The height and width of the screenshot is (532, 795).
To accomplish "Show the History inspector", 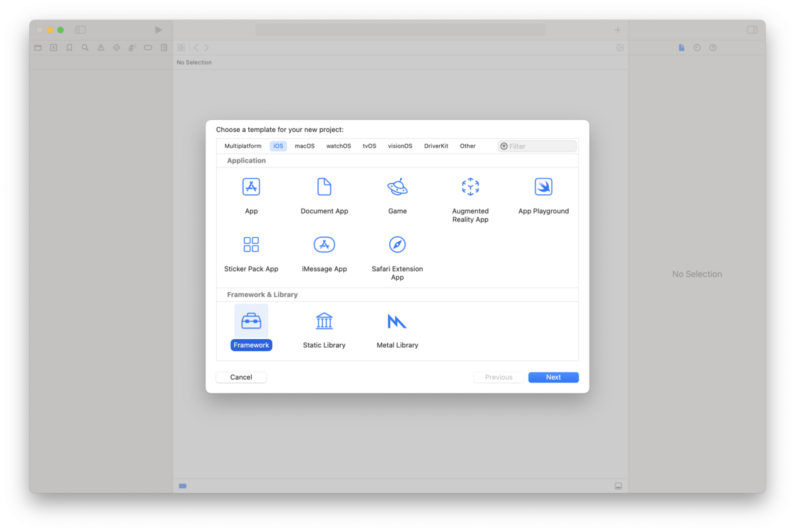I will [697, 48].
